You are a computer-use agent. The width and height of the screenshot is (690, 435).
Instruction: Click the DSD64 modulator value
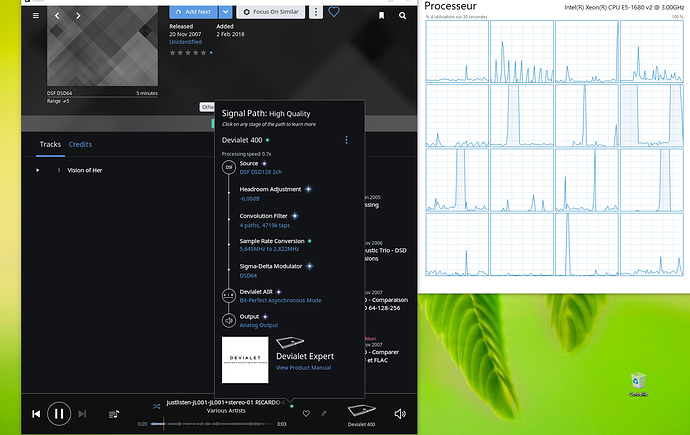pyautogui.click(x=248, y=276)
